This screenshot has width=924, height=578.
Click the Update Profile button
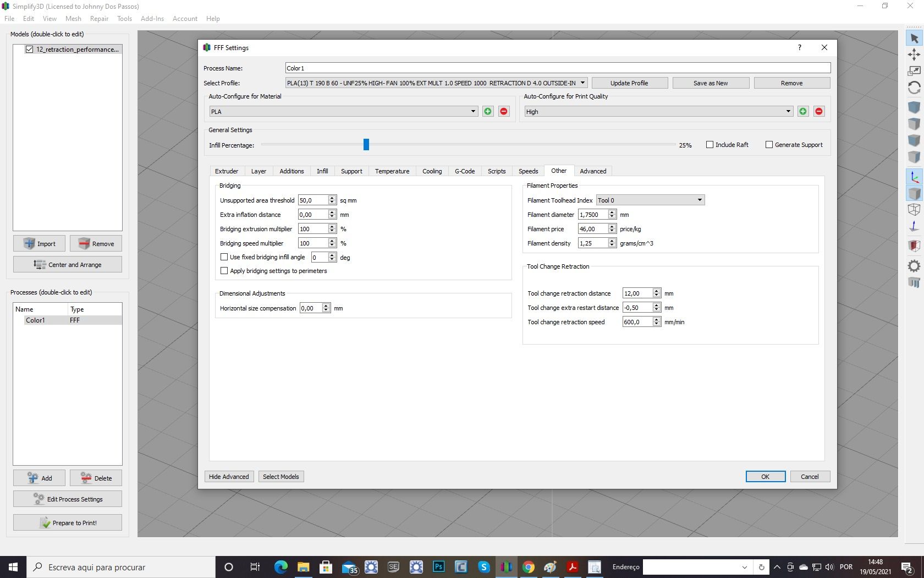[629, 83]
